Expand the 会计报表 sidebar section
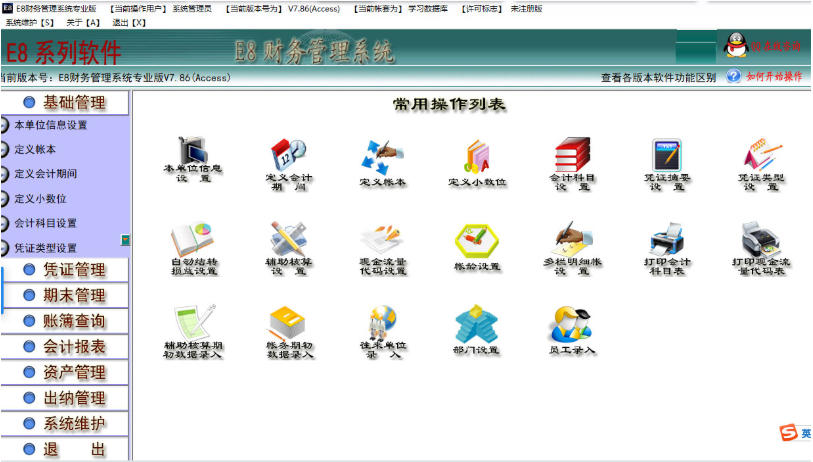 pyautogui.click(x=65, y=346)
